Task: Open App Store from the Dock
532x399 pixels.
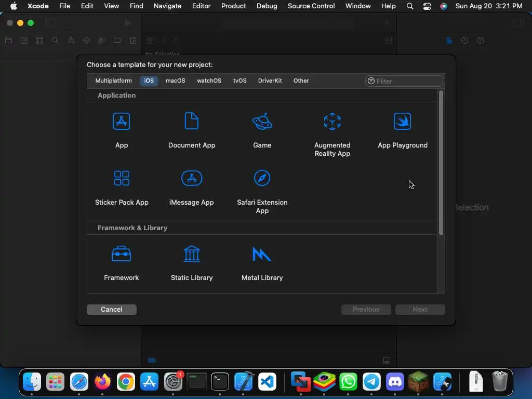Action: click(149, 382)
